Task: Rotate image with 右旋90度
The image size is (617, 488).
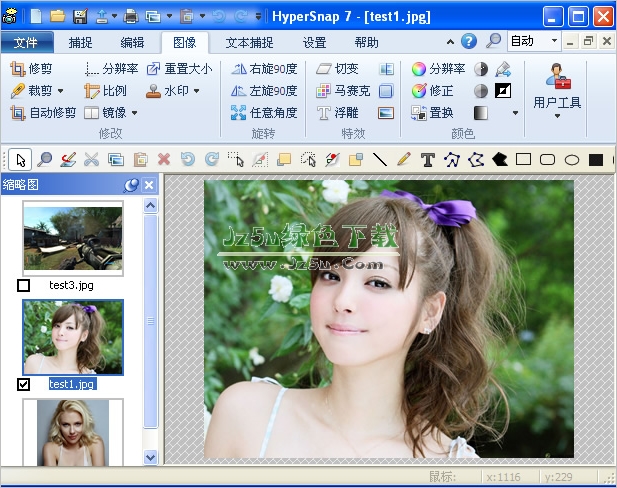Action: click(264, 69)
